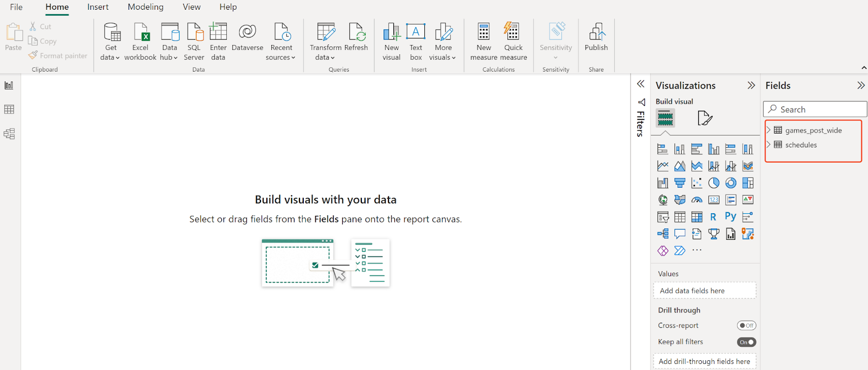Get more visuals via ellipsis
The height and width of the screenshot is (370, 868).
(x=697, y=251)
